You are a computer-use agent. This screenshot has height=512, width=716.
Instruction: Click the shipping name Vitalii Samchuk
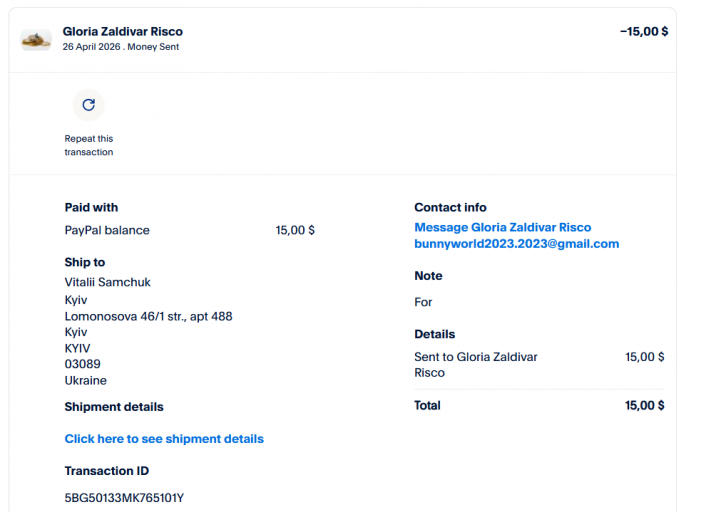tap(108, 282)
